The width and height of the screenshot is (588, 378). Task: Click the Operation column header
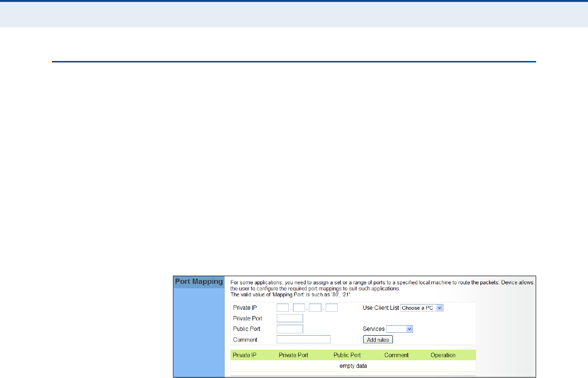(443, 355)
